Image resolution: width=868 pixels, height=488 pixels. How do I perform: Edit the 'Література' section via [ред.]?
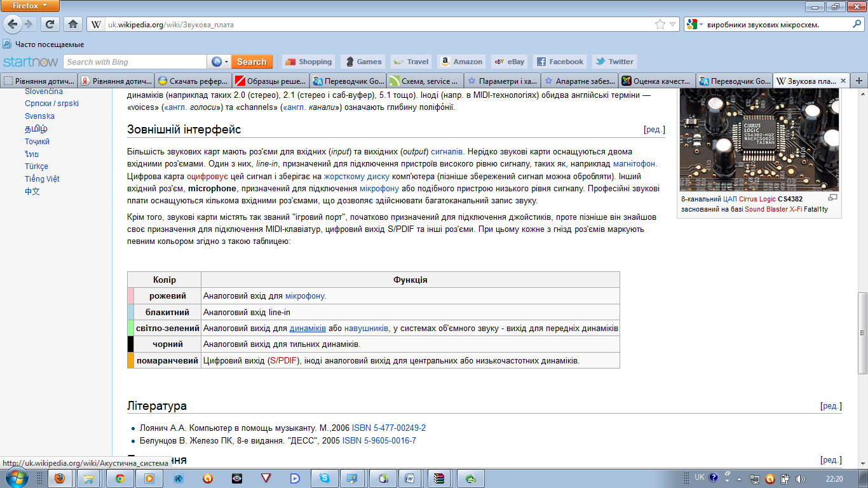[831, 406]
